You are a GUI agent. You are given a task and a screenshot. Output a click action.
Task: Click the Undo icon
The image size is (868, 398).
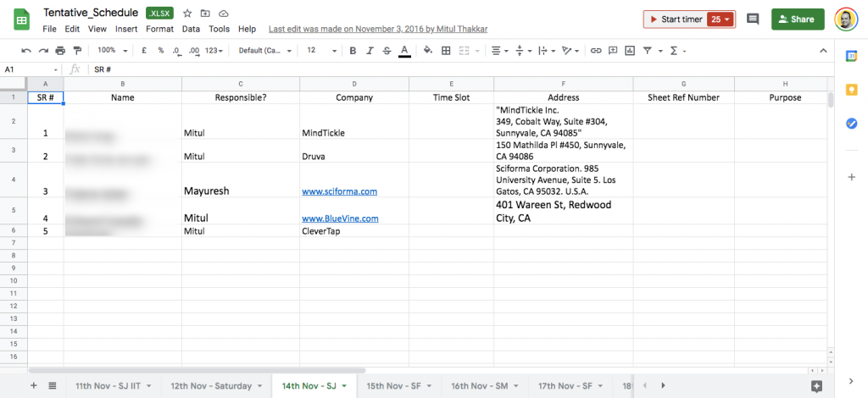tap(26, 50)
